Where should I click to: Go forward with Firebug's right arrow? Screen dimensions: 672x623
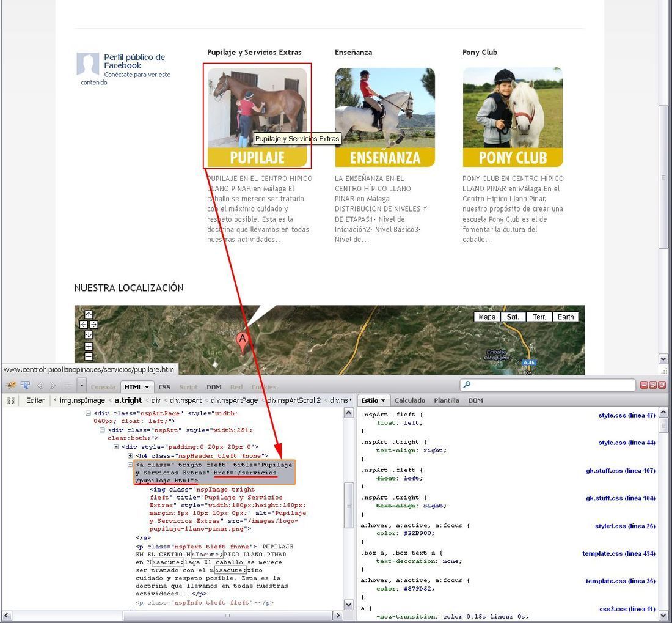(x=53, y=385)
